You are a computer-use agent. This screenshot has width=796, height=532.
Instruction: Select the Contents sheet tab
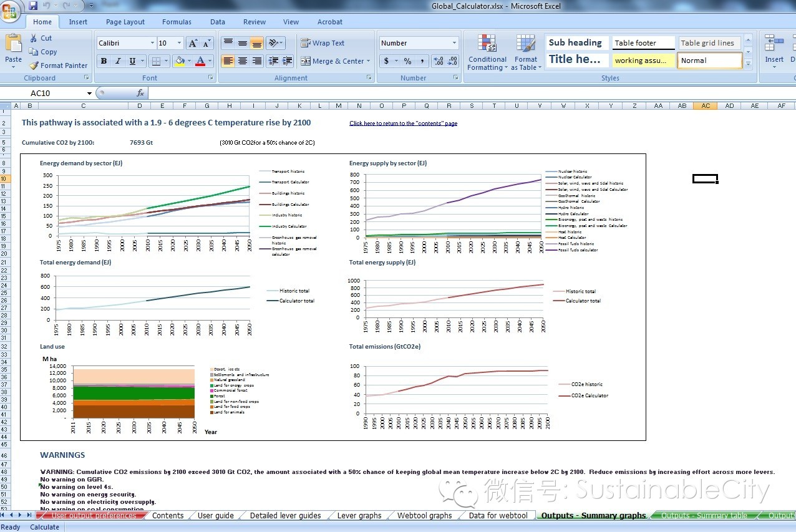point(168,516)
